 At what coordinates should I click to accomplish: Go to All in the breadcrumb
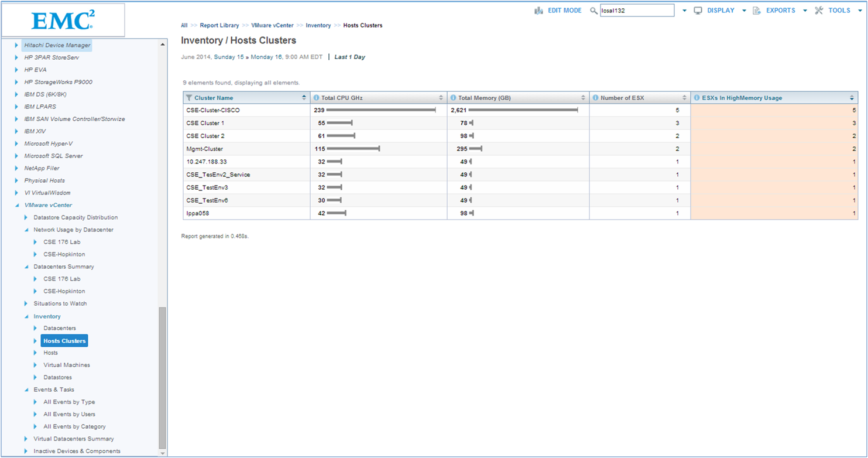[x=184, y=25]
